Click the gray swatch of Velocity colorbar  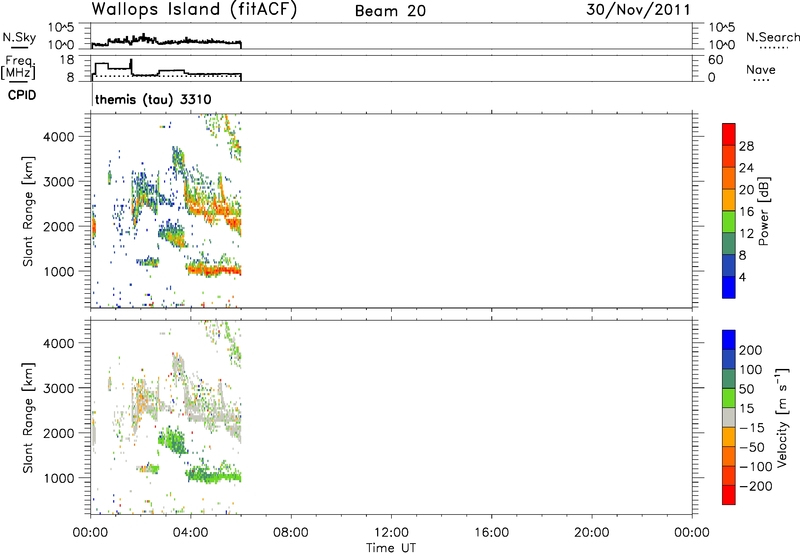(729, 417)
